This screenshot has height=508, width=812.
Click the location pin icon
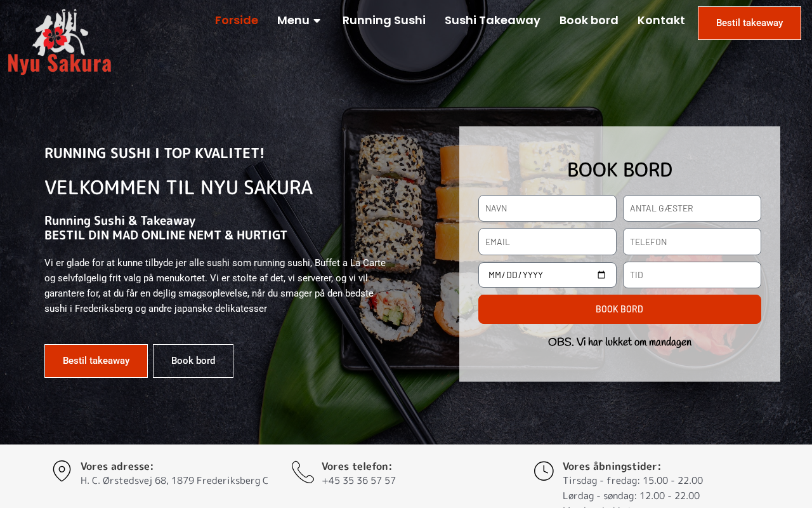(62, 471)
